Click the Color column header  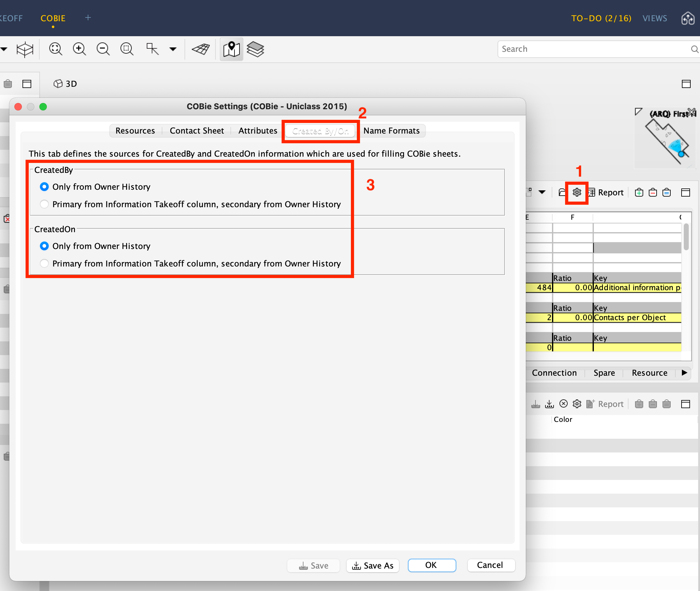coord(563,419)
